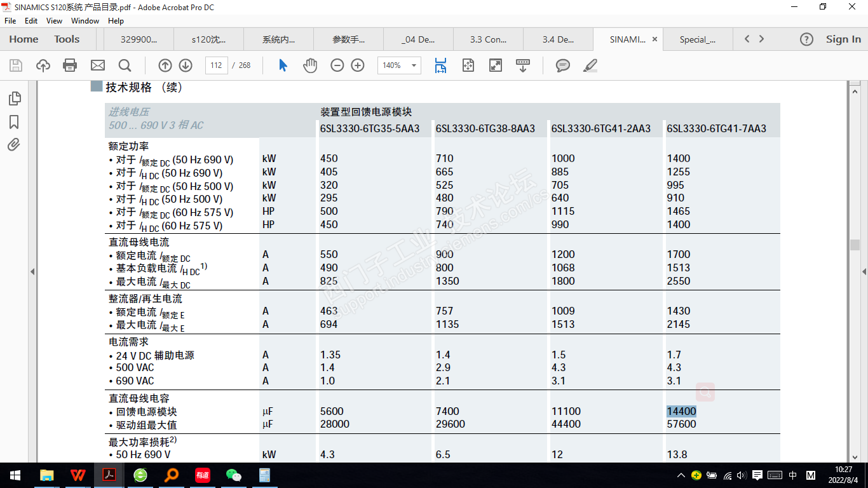Click the value 57600 in the table

[681, 424]
